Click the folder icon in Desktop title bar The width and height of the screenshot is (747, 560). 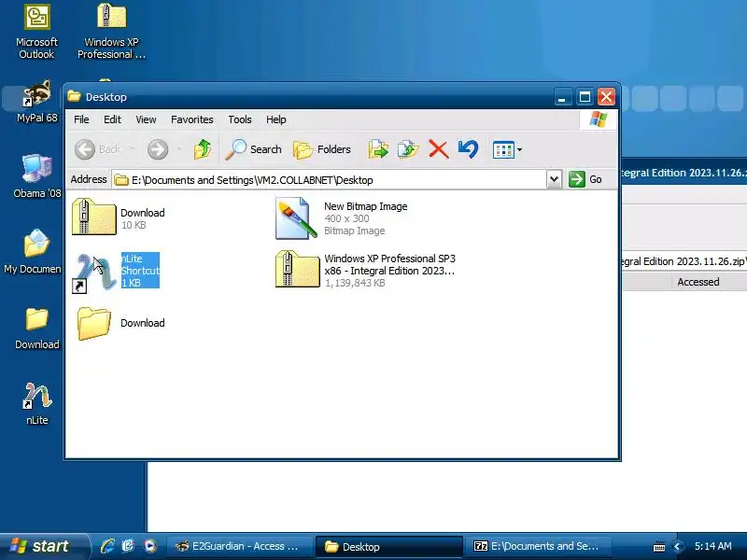click(74, 97)
